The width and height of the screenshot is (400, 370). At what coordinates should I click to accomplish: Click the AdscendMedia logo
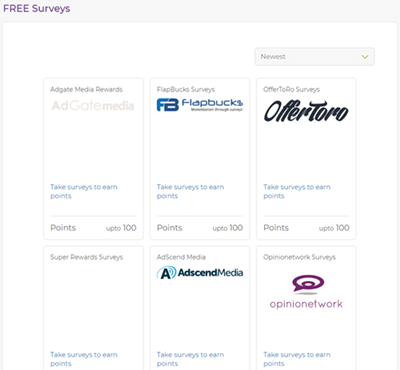click(200, 273)
